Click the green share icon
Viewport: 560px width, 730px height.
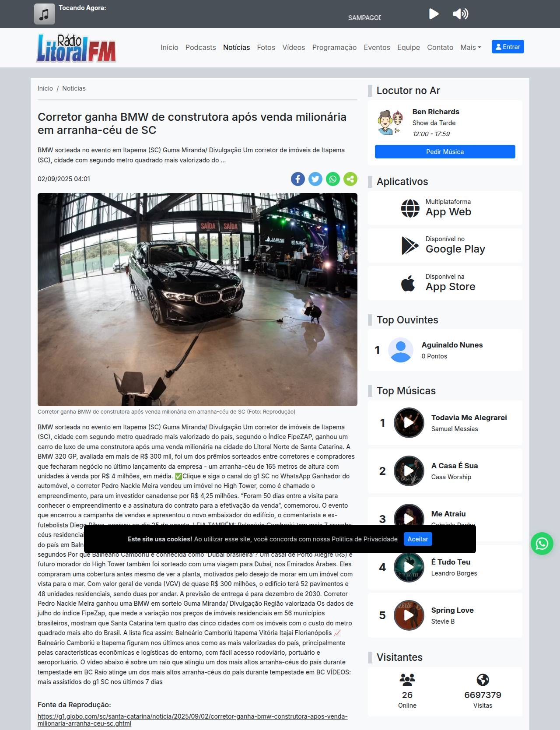[x=350, y=179]
